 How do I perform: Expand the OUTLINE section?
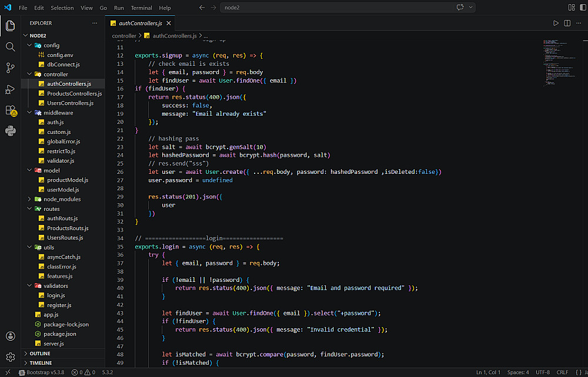[40, 354]
